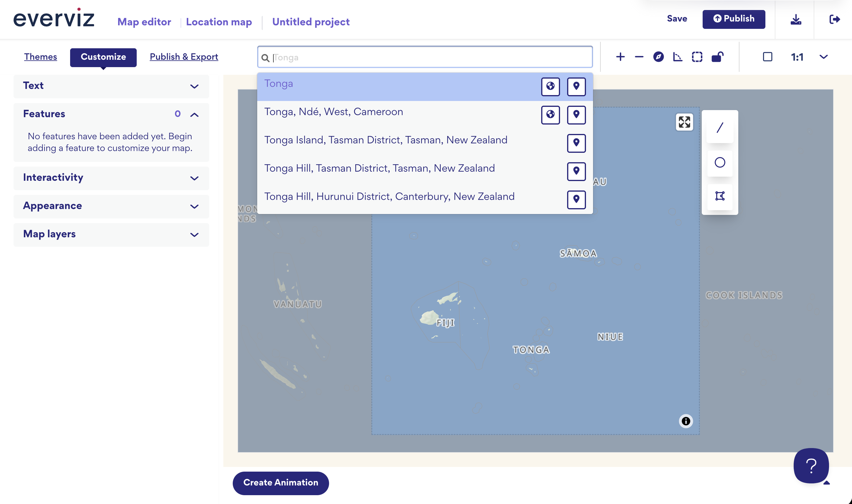Click the zoom in plus icon
This screenshot has width=852, height=504.
click(620, 57)
